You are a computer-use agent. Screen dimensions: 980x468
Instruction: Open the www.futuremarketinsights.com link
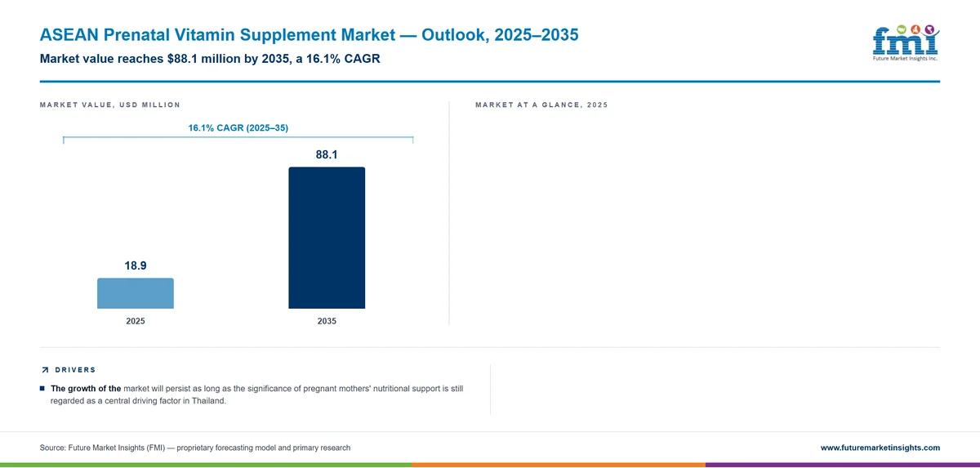880,448
